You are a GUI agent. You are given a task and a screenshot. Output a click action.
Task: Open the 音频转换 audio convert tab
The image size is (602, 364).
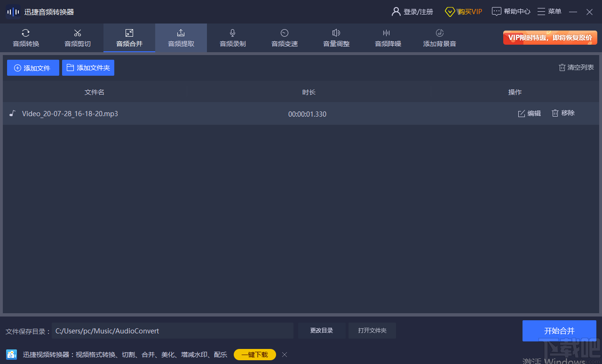point(26,38)
